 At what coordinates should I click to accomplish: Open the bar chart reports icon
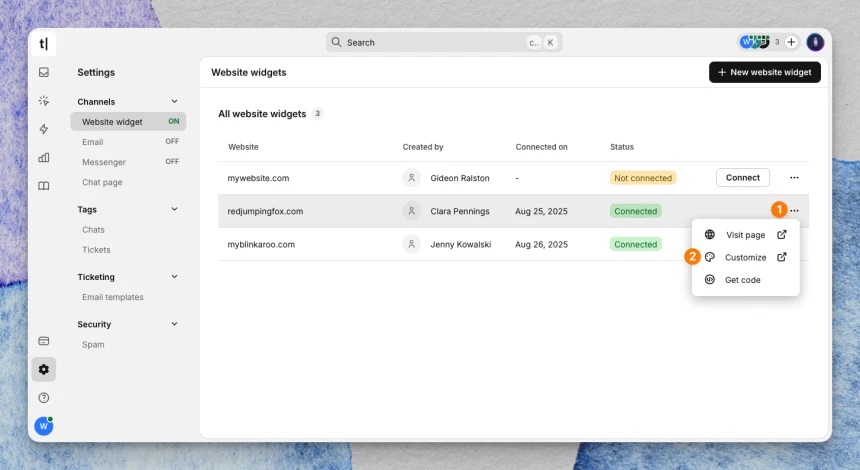click(44, 157)
